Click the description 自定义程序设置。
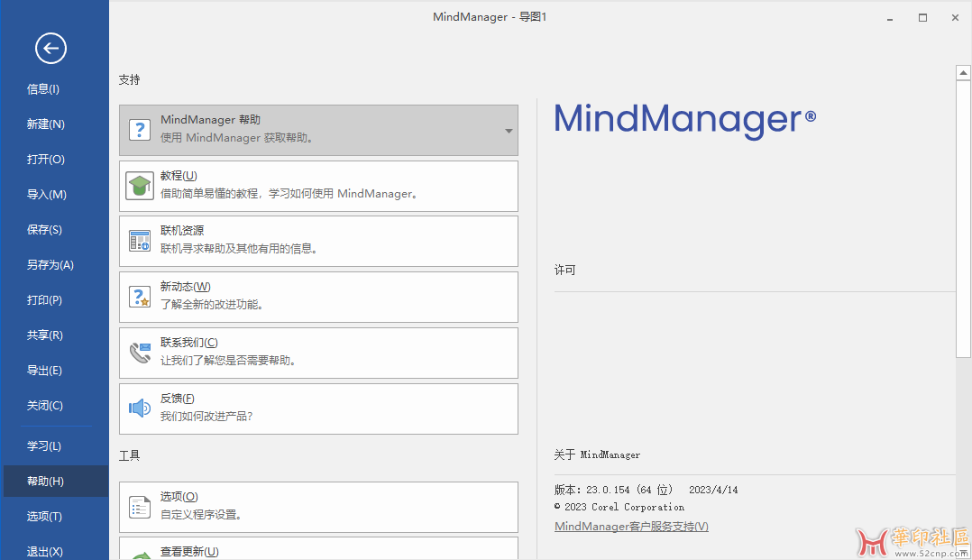 click(201, 515)
